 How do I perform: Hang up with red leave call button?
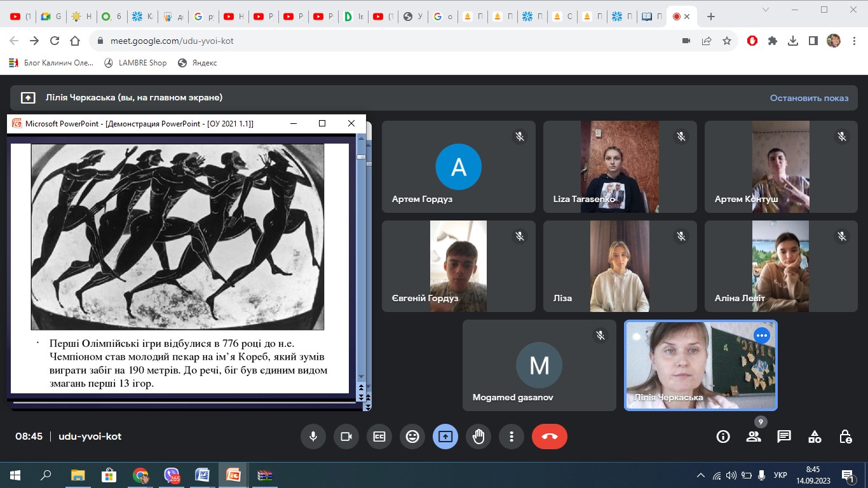point(550,437)
